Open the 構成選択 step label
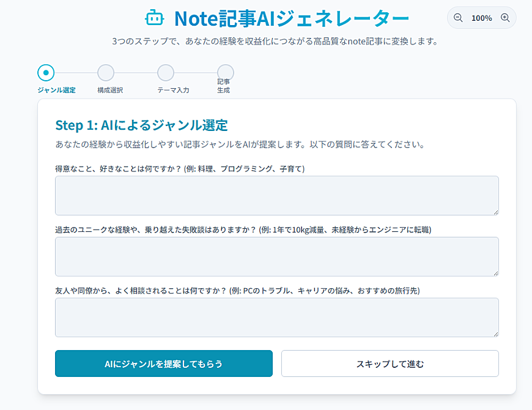The height and width of the screenshot is (410, 532). point(110,91)
